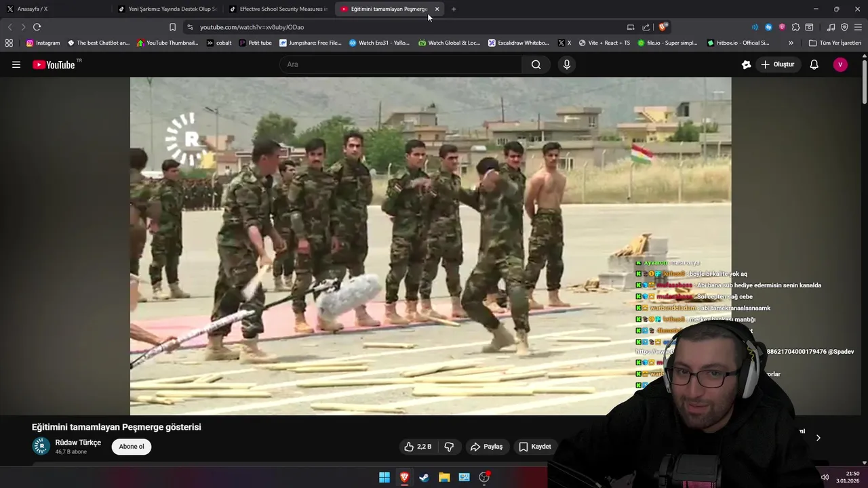This screenshot has height=488, width=868.
Task: Open a new tab with plus button
Action: click(x=454, y=9)
